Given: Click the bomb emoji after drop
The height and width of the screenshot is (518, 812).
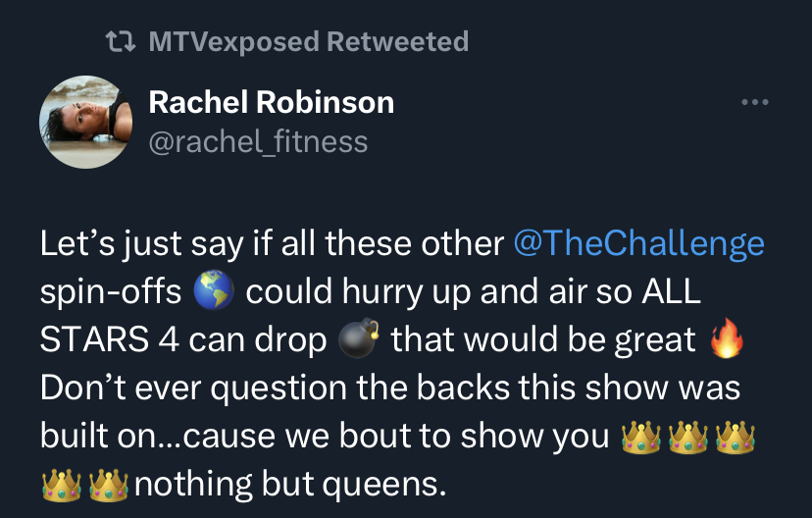Looking at the screenshot, I should (x=358, y=338).
